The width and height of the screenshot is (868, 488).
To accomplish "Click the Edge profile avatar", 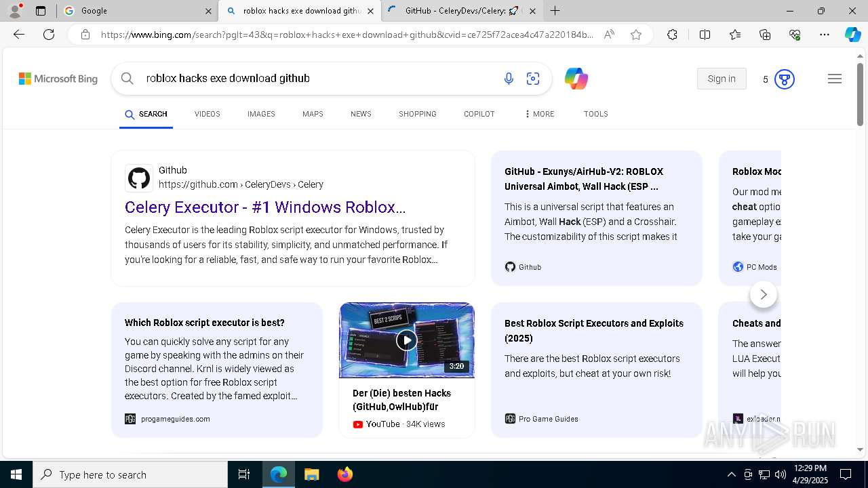I will point(15,11).
